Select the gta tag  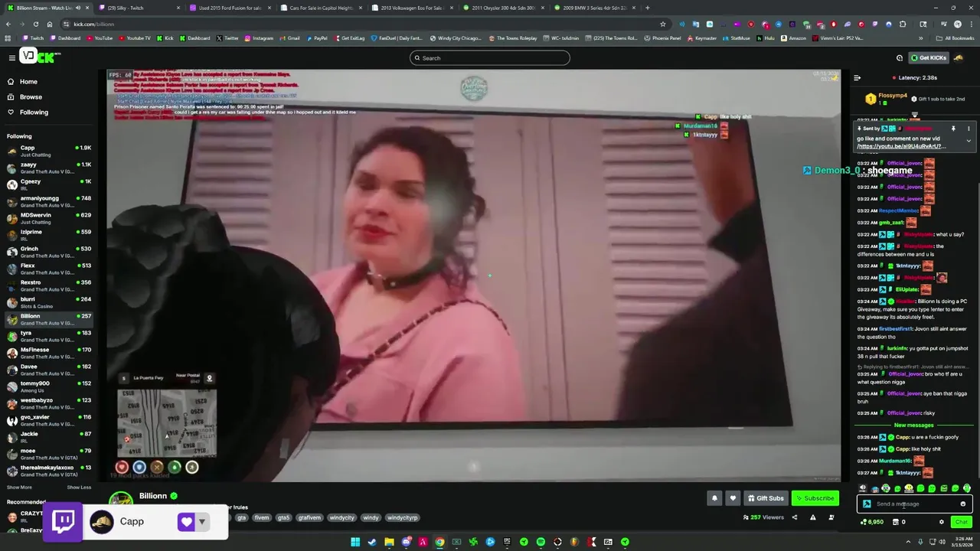(241, 517)
